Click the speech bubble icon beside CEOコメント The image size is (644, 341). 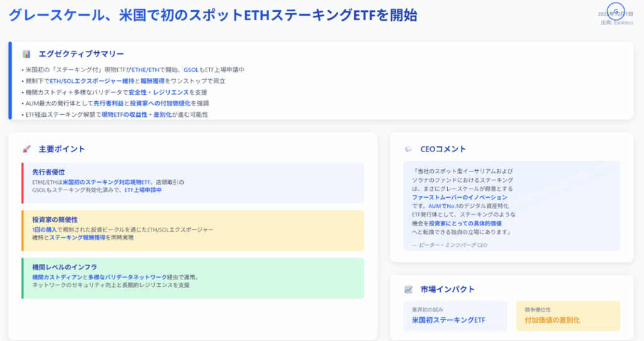(x=409, y=149)
